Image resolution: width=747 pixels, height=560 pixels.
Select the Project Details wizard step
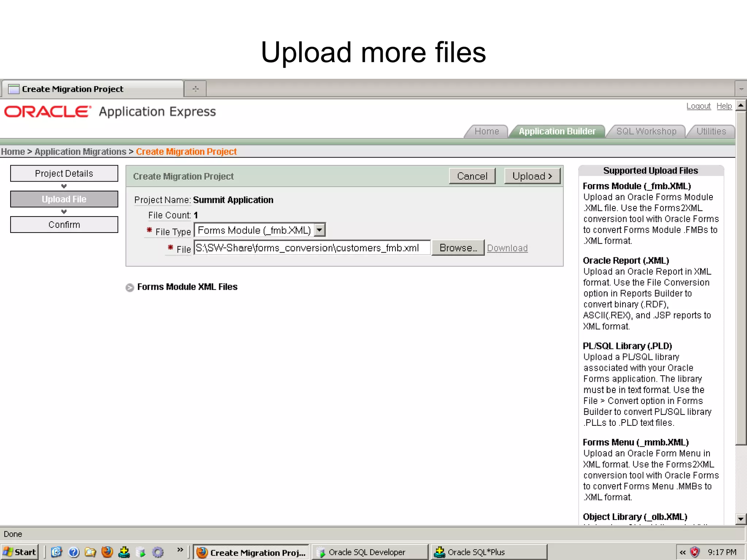(x=64, y=174)
